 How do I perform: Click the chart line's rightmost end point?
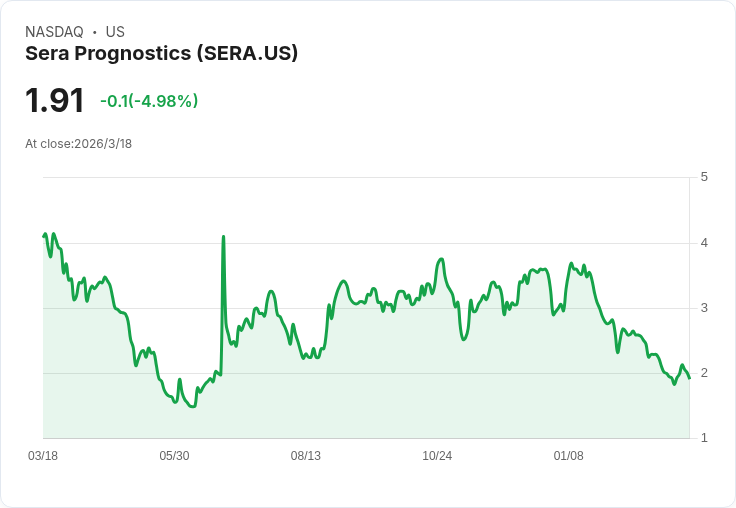click(689, 377)
